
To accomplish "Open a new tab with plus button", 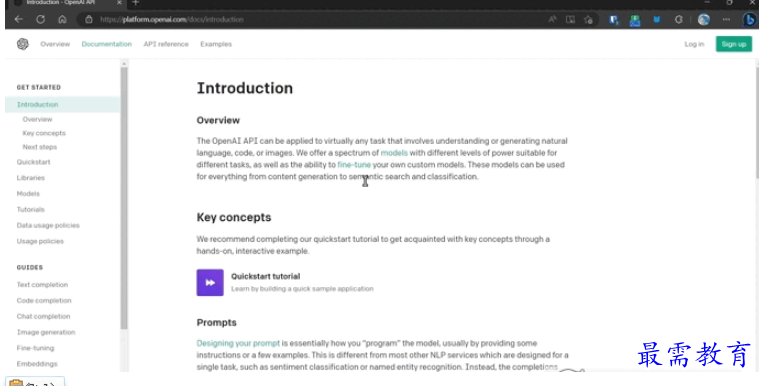I will (136, 3).
